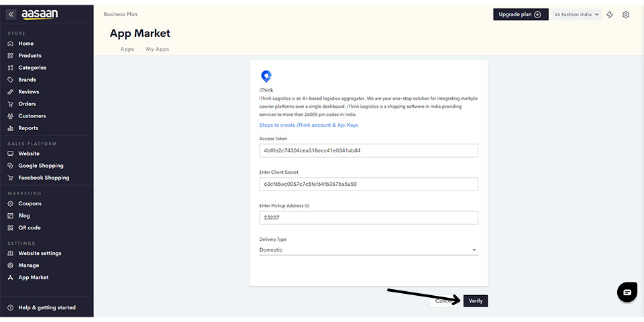This screenshot has height=322, width=644.
Task: Open Steps to create iThink account link
Action: (x=309, y=125)
